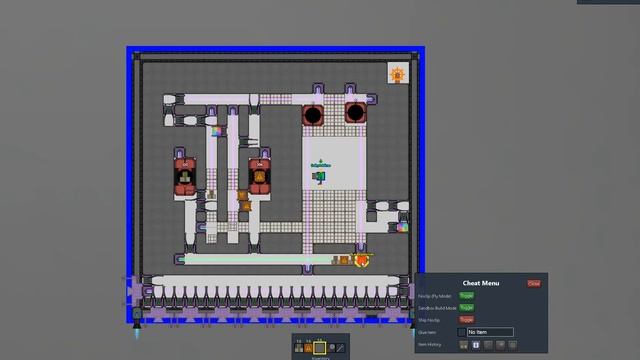
Task: Select the wrench tool hotbar slot
Action: [x=340, y=348]
